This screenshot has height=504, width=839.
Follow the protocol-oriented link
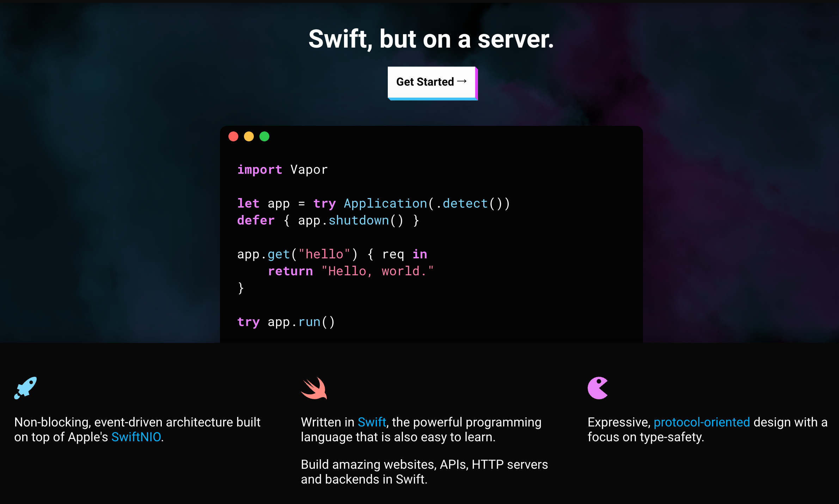702,422
